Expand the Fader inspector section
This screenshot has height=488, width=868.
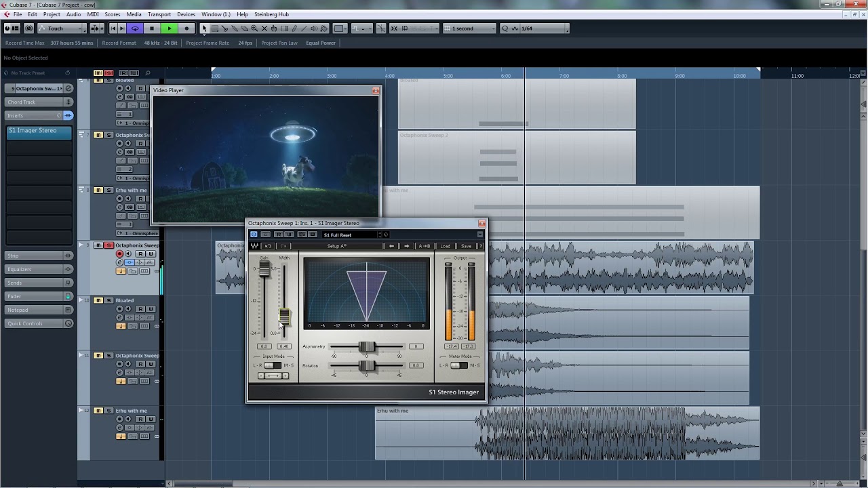[39, 296]
